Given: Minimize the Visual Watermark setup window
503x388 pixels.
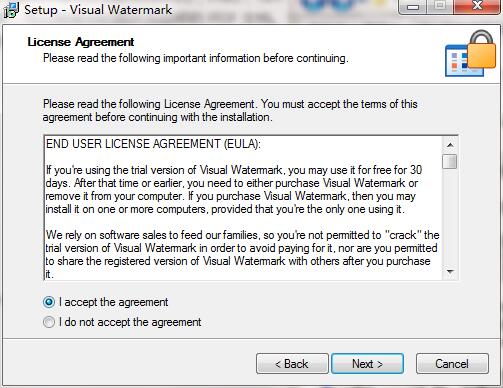Looking at the screenshot, I should [x=413, y=7].
